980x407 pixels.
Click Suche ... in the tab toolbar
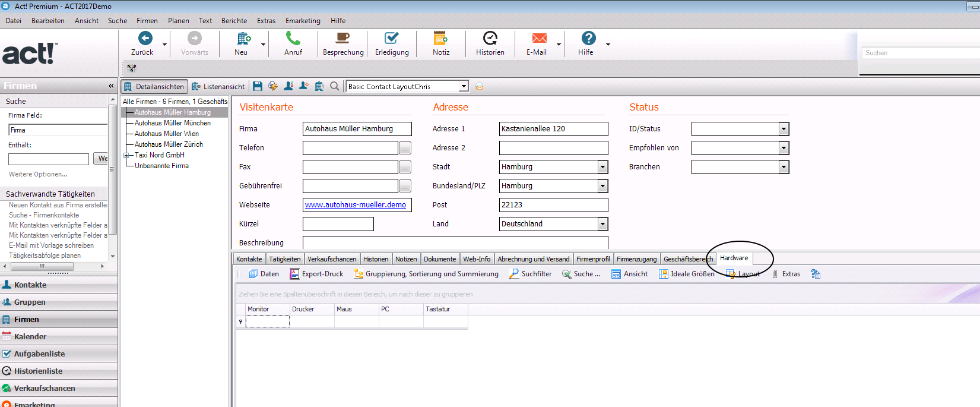pyautogui.click(x=581, y=274)
